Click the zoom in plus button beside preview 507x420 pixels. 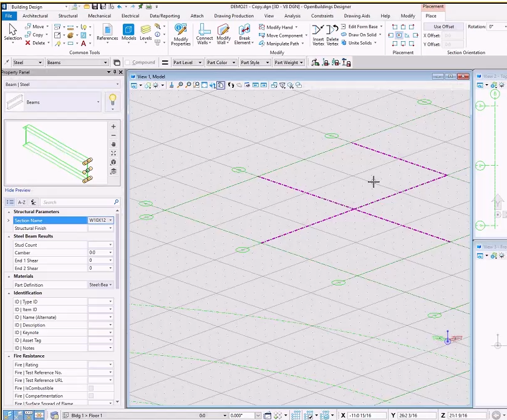[113, 126]
